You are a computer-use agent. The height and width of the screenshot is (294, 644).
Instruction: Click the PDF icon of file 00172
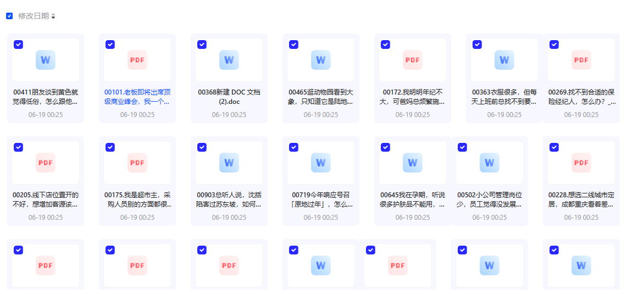point(412,60)
